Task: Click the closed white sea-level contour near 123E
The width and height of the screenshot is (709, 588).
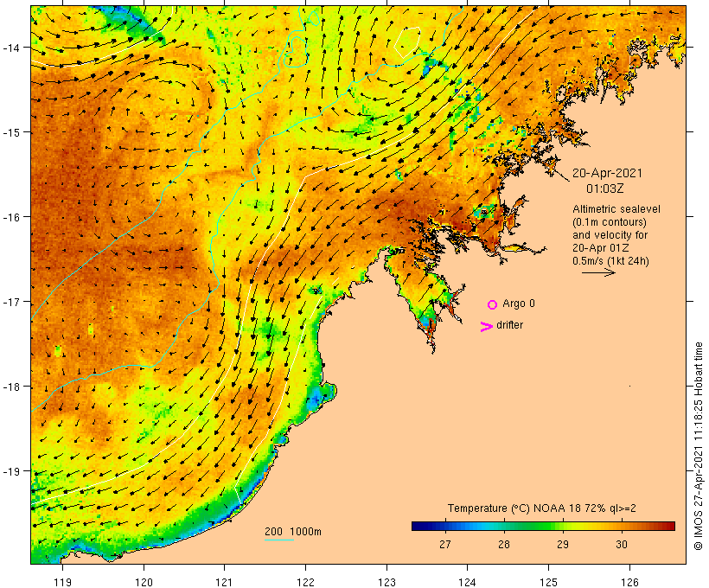Action: pos(407,42)
